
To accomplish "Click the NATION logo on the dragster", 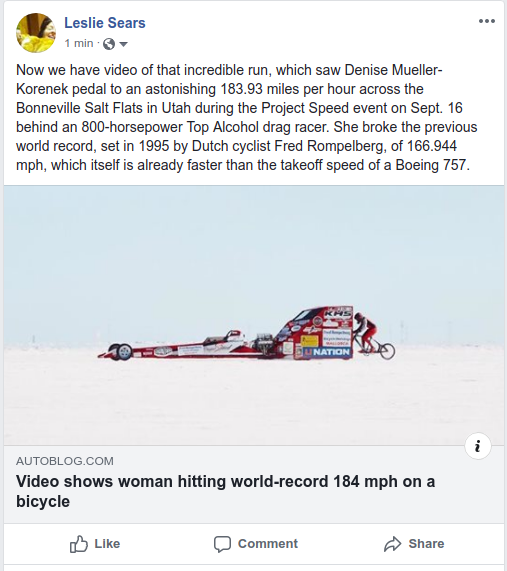I will pos(328,352).
